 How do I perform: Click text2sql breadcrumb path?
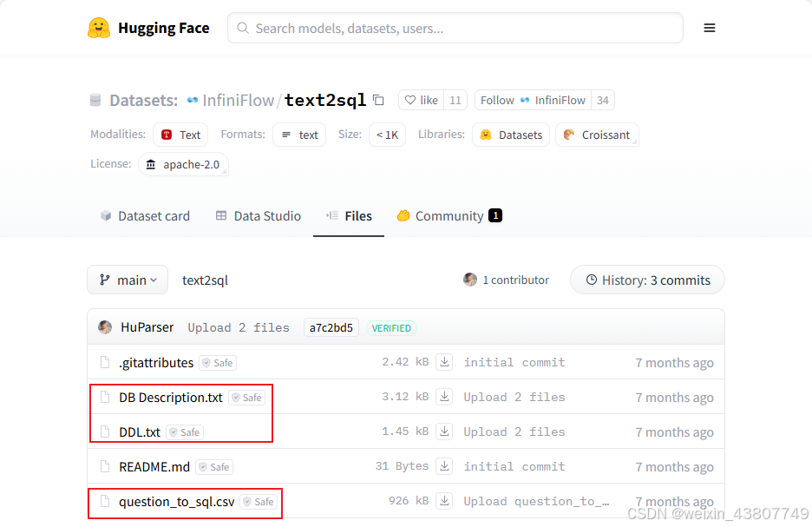[x=205, y=280]
